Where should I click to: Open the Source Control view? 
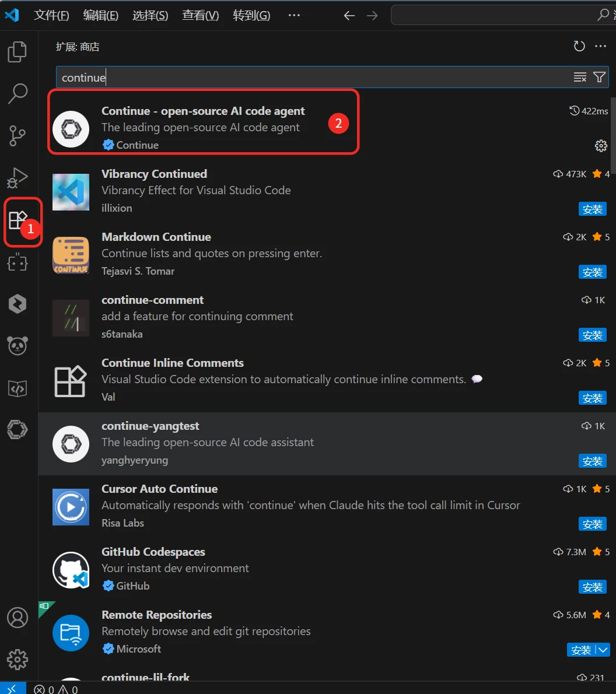tap(17, 135)
